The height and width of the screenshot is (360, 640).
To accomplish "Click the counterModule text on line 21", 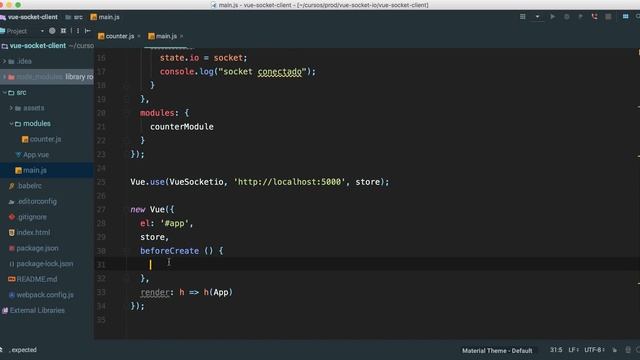I will pos(182,127).
